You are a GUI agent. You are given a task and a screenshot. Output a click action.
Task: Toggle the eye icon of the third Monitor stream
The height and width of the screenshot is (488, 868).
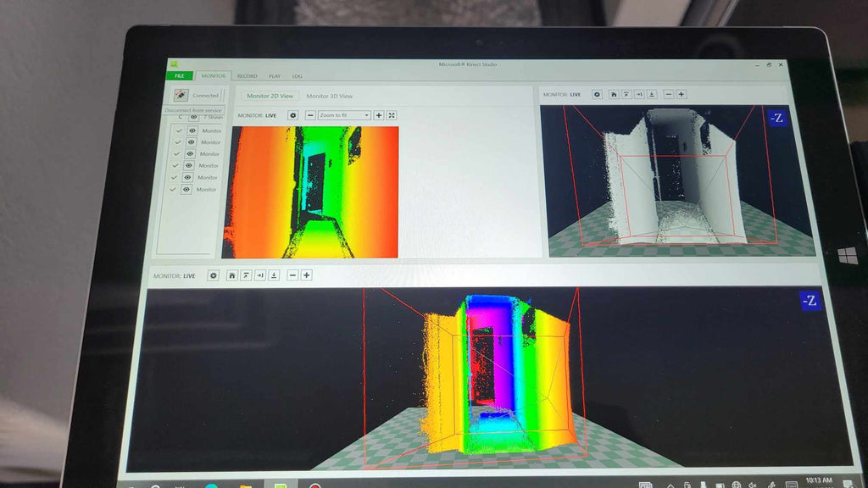(190, 154)
